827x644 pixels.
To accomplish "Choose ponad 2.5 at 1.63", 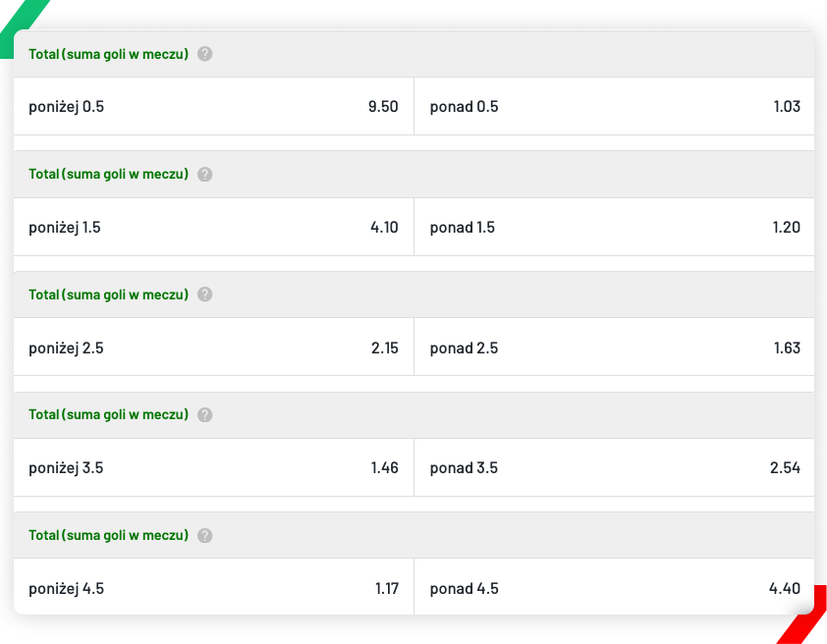I will click(x=615, y=348).
